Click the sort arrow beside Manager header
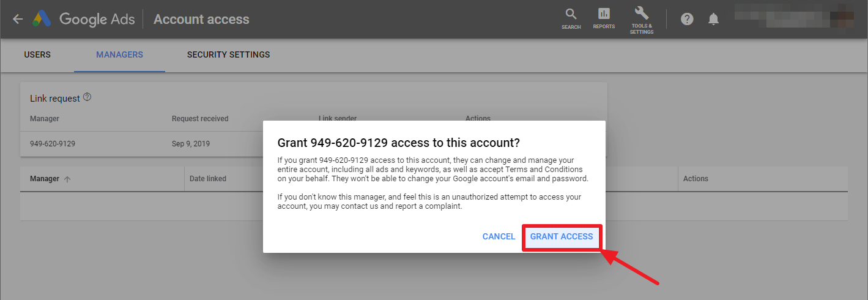Viewport: 868px width, 300px height. (x=67, y=179)
